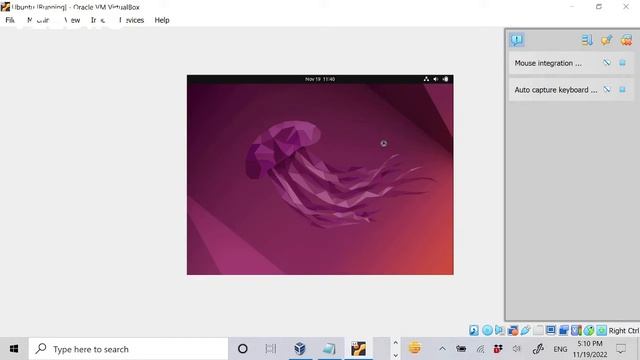The image size is (640, 360).
Task: Click the Type here to search box
Action: [x=128, y=349]
